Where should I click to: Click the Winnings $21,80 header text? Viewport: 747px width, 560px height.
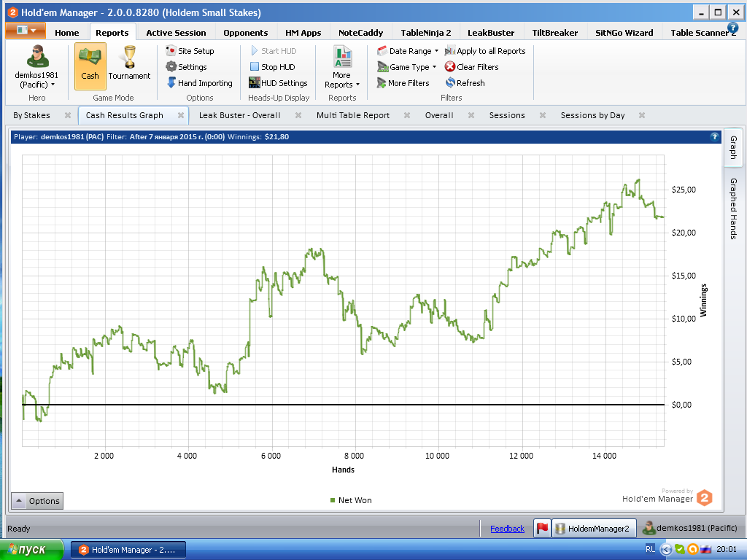(x=258, y=136)
